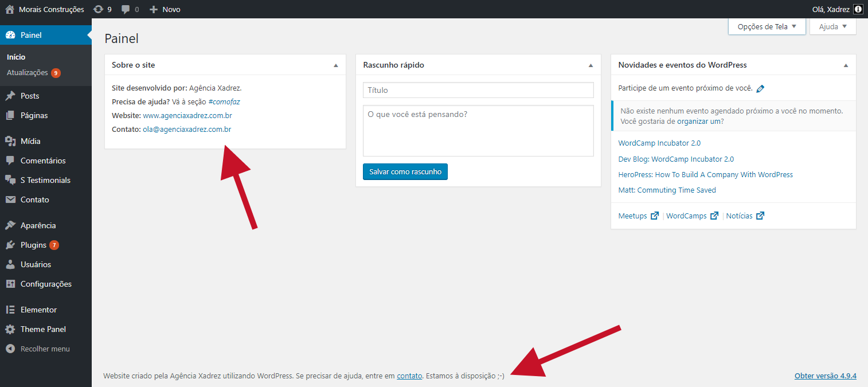Click the Elementor logo icon
The width and height of the screenshot is (868, 387).
tap(10, 310)
